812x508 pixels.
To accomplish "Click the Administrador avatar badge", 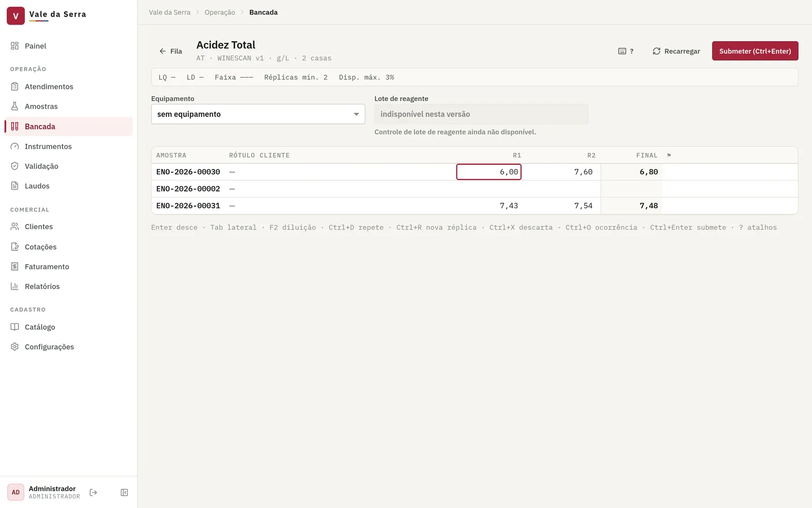I will point(16,492).
